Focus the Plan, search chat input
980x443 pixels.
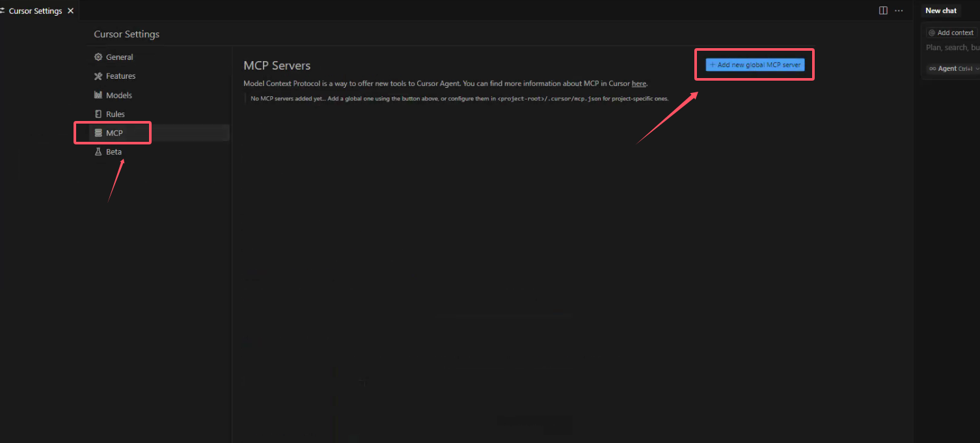[x=952, y=47]
